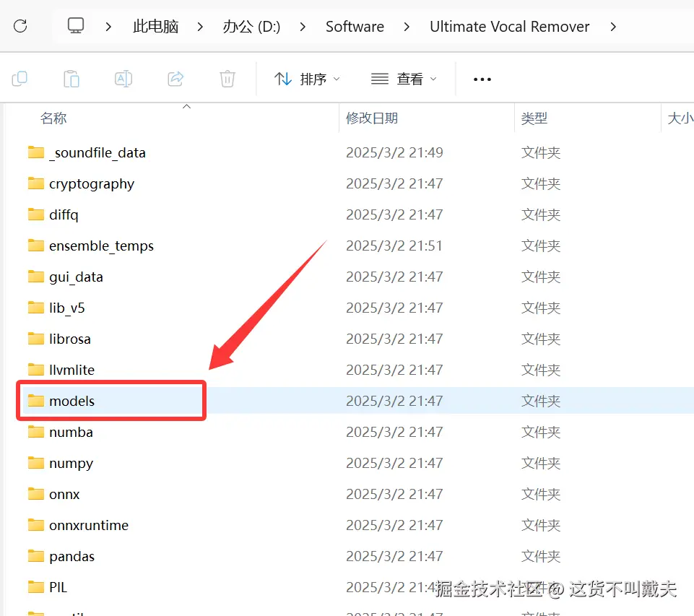The width and height of the screenshot is (694, 616).
Task: Select the cryptography folder
Action: [92, 183]
